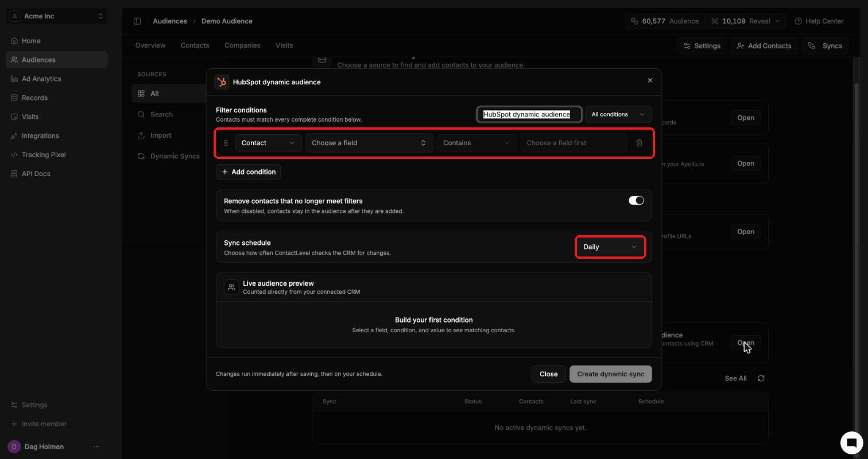Click the Dag Holmen user avatar
The width and height of the screenshot is (868, 459).
14,446
